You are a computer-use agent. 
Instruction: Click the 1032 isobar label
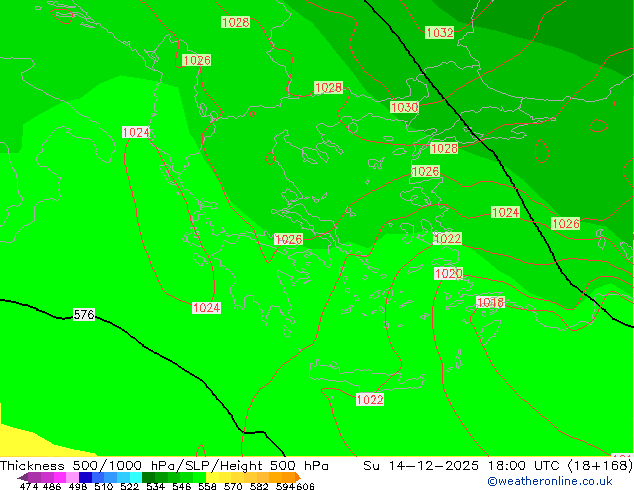click(440, 32)
